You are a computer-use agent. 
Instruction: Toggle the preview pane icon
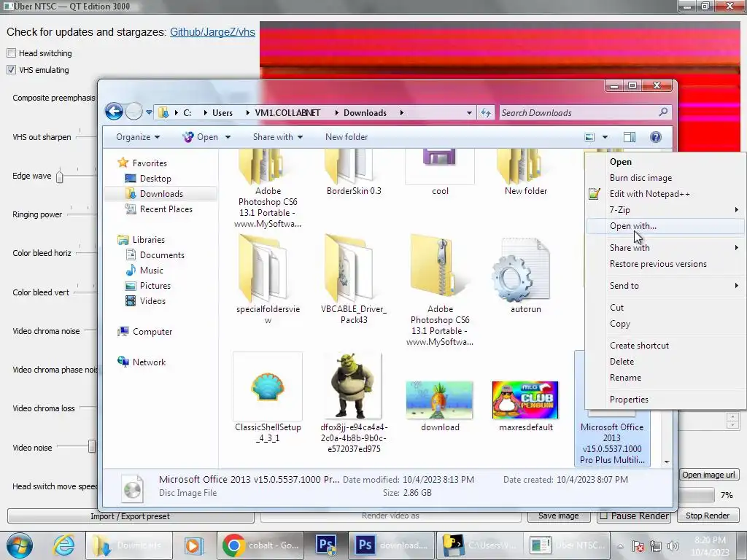(x=630, y=137)
